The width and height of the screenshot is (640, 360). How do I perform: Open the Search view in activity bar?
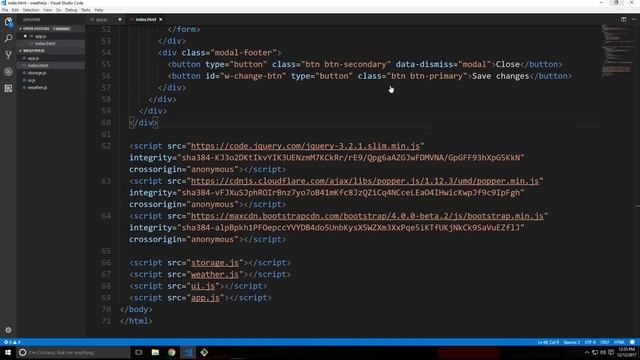(8, 38)
